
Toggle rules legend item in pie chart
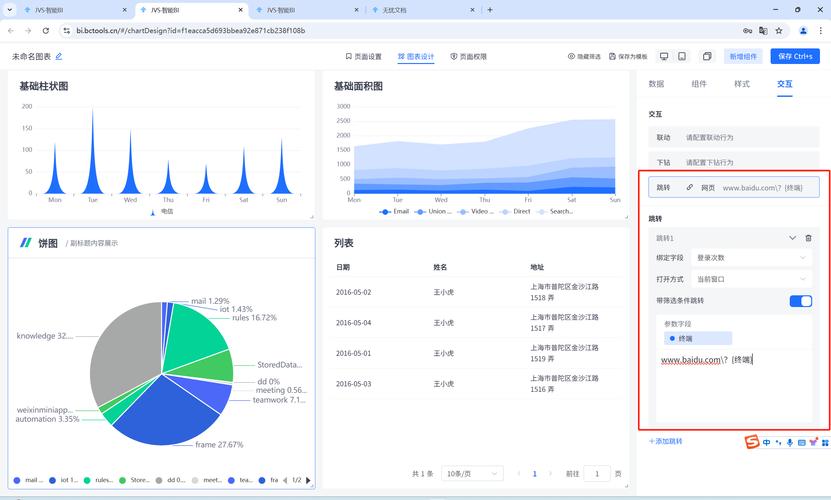pos(99,480)
